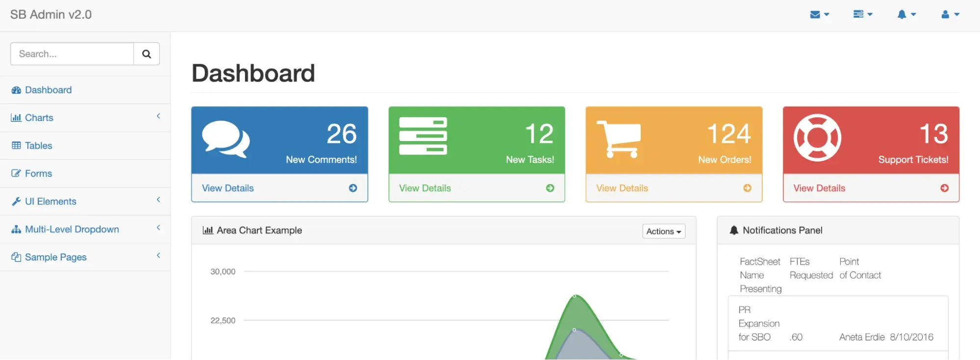
Task: Select Dashboard in the sidebar
Action: 48,90
